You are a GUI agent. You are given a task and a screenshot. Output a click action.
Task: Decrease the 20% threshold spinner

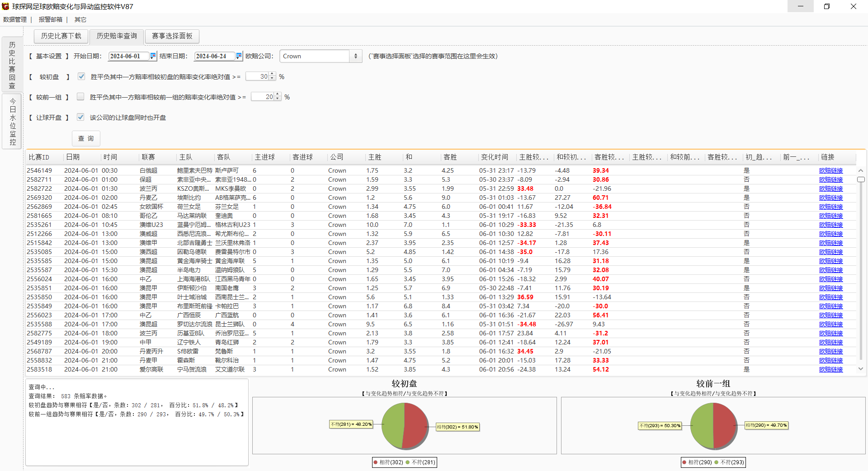[x=278, y=99]
